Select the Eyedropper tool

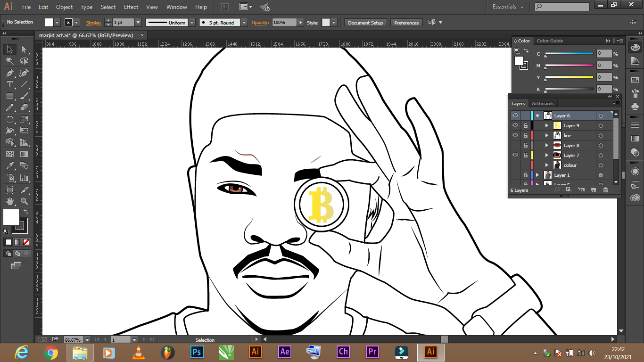pos(9,166)
